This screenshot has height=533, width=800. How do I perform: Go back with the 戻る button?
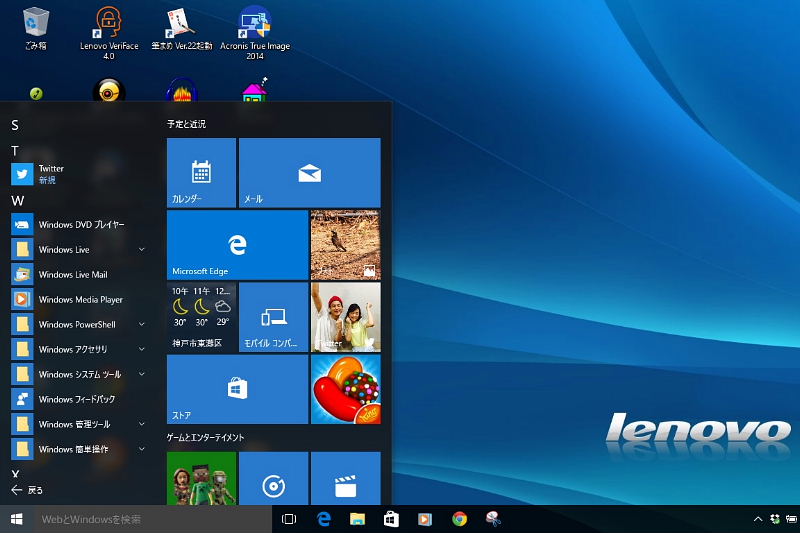pyautogui.click(x=28, y=490)
